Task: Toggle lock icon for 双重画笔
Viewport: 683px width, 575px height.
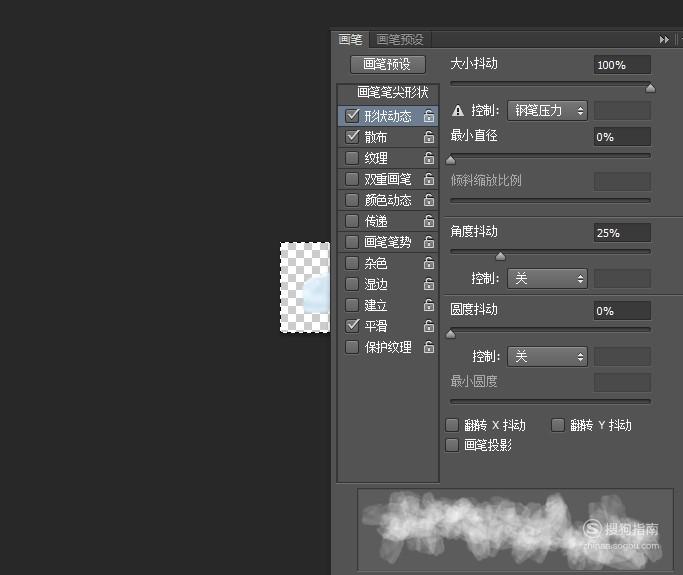Action: [429, 179]
